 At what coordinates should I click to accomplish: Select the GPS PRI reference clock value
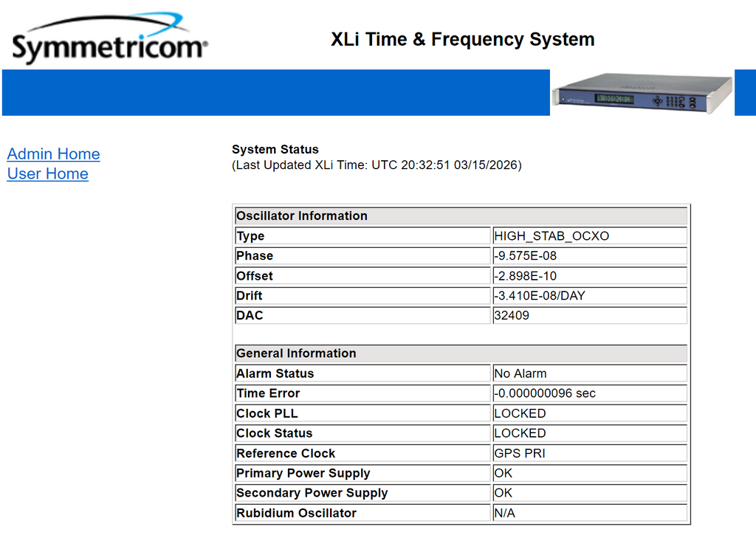point(520,453)
